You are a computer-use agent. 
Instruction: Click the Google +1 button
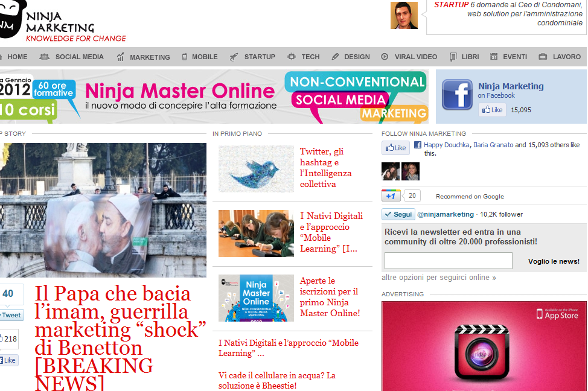[x=391, y=195]
